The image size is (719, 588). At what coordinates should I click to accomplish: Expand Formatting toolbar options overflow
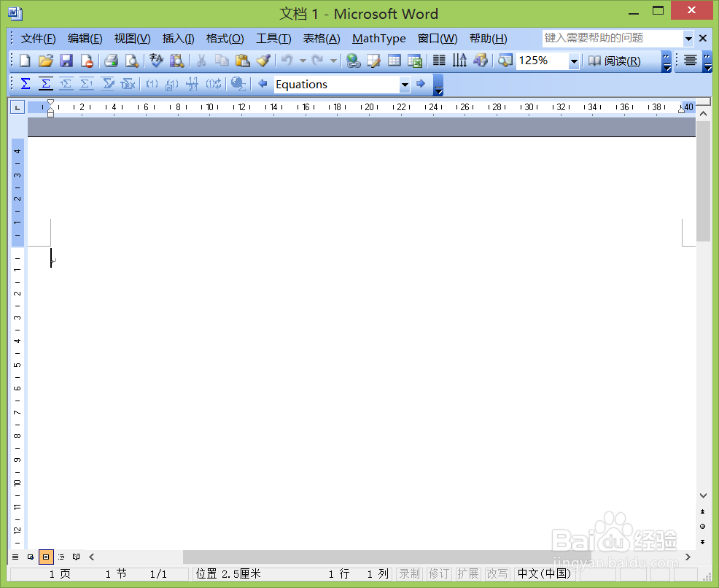click(x=707, y=61)
